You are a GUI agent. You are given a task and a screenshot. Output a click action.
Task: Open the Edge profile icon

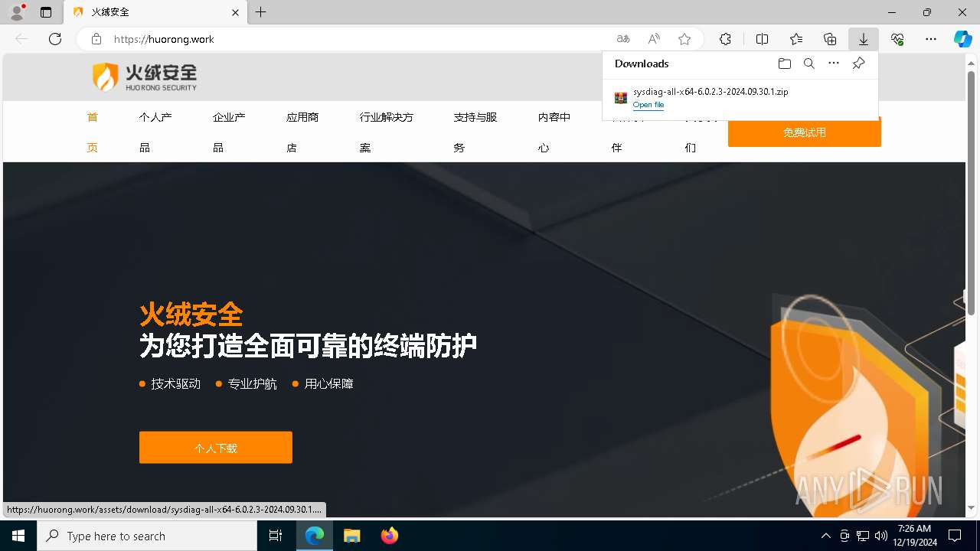pos(17,12)
